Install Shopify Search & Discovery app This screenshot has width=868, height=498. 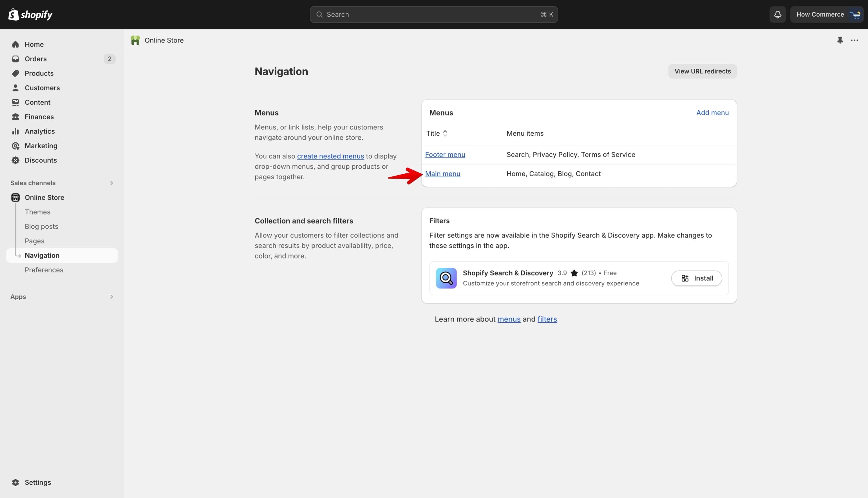coord(697,278)
